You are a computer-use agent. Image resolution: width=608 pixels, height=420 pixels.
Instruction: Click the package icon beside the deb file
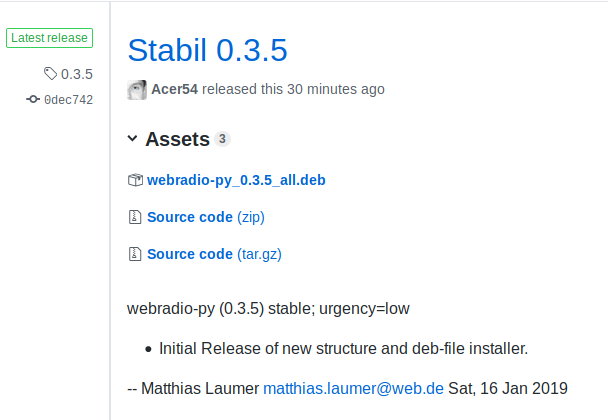pos(135,180)
